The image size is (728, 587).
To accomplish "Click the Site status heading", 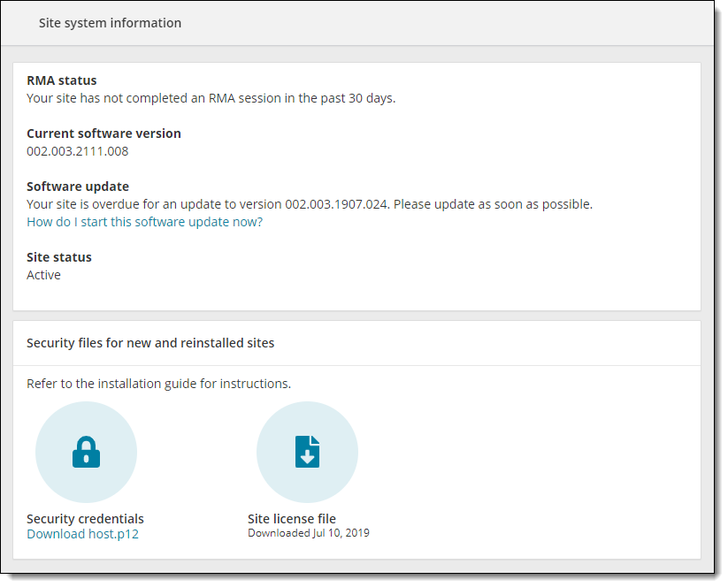I will click(59, 257).
